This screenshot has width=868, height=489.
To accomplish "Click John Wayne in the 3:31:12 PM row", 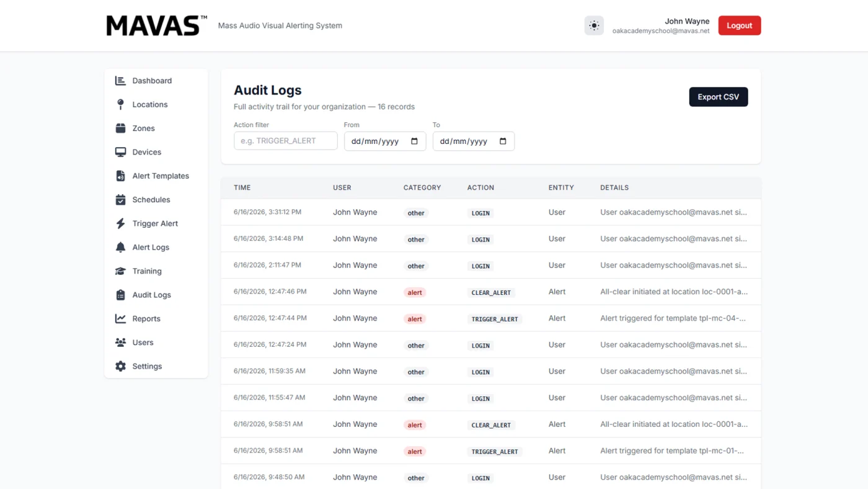I will (355, 212).
